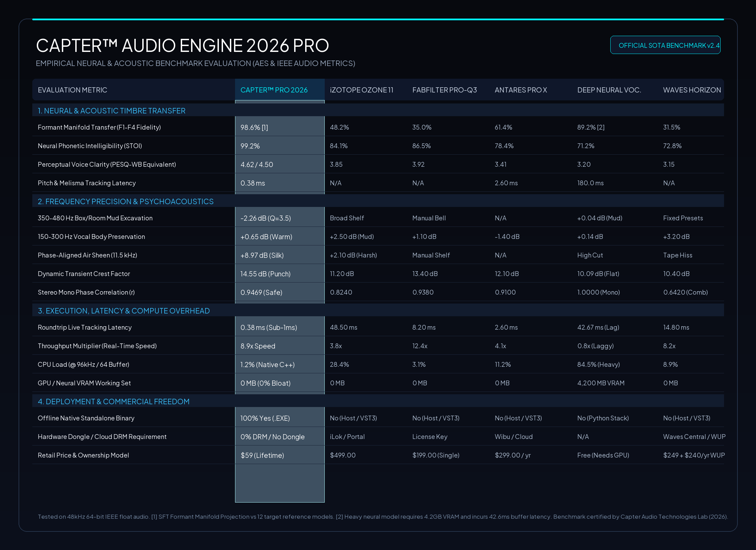The width and height of the screenshot is (756, 550).
Task: Click the 84.5% (Heavy) value
Action: 599,364
